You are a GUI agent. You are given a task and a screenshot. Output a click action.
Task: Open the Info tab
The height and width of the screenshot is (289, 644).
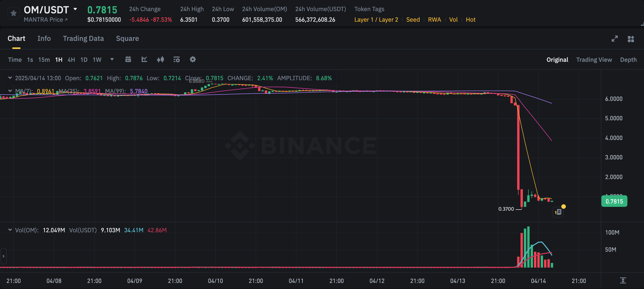click(x=44, y=38)
